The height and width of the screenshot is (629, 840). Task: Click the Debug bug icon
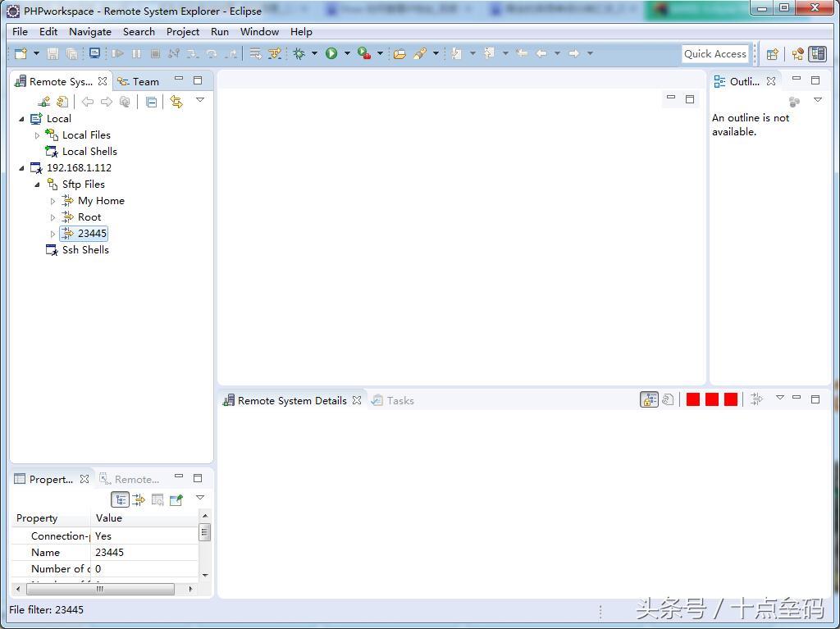pyautogui.click(x=299, y=53)
